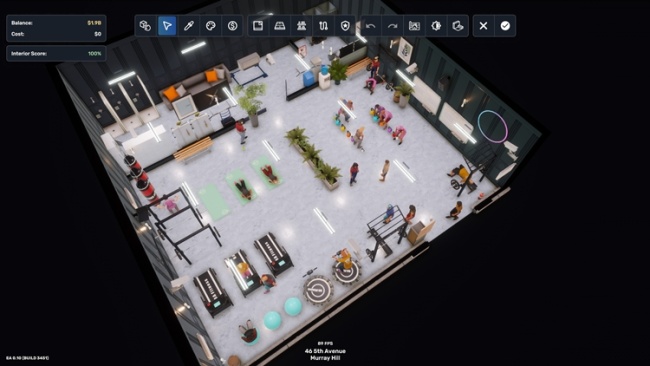Select the empty green yoga mat
The width and height of the screenshot is (650, 366).
click(x=214, y=202)
